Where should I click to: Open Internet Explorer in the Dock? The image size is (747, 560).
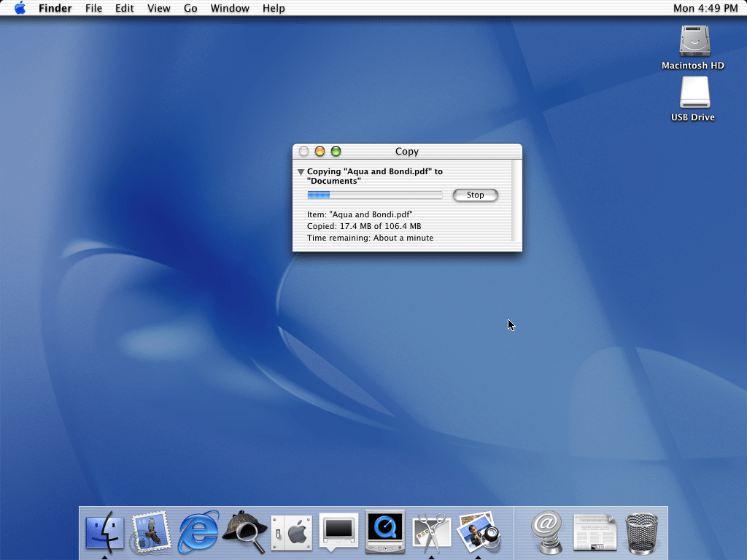(x=198, y=532)
